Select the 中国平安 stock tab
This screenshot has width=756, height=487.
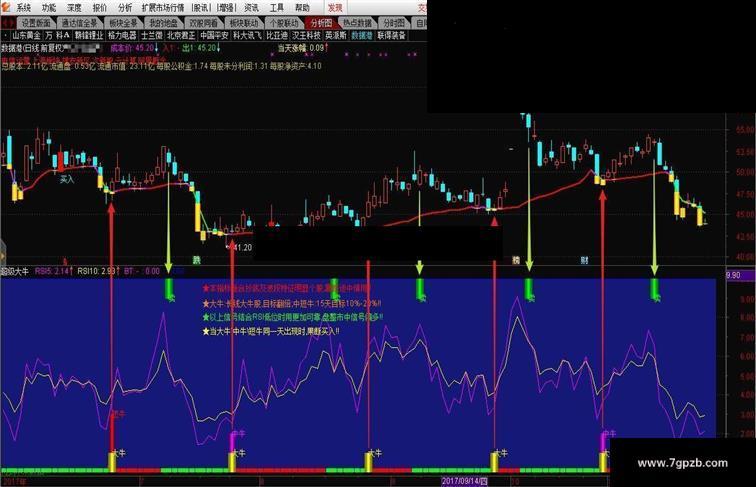click(x=214, y=35)
